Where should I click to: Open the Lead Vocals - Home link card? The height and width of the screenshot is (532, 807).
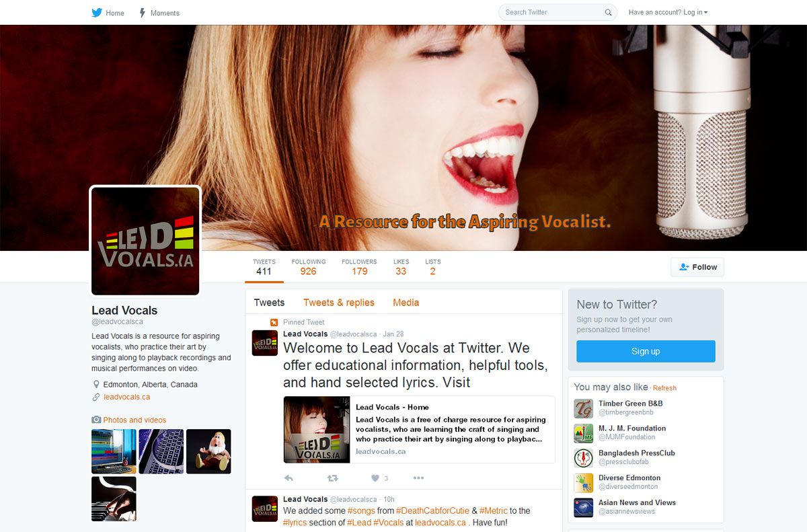(x=419, y=430)
